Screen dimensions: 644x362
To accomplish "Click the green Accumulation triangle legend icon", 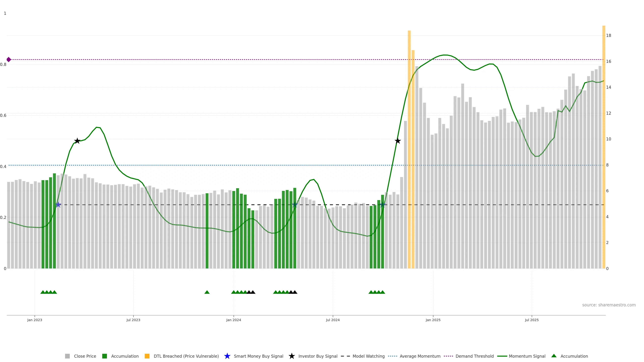I will tap(554, 356).
